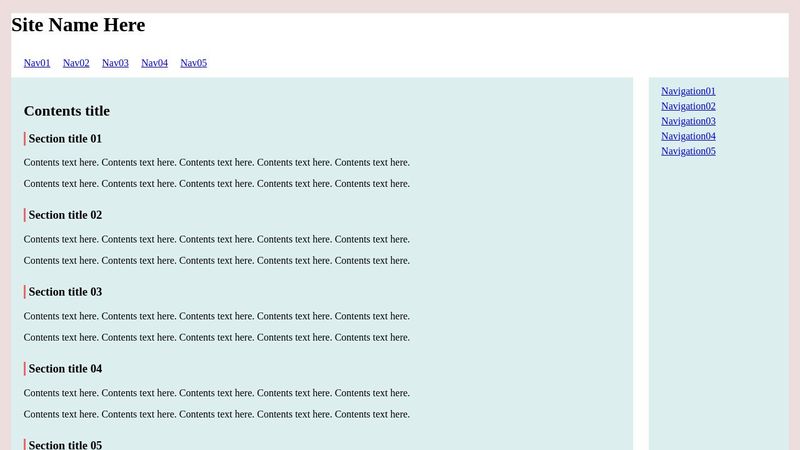Click the Nav01 link in top navigation

pyautogui.click(x=37, y=63)
